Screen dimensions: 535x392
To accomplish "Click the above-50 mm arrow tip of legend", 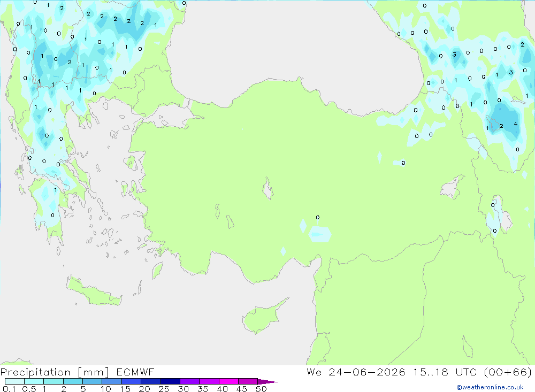I will pyautogui.click(x=267, y=382).
